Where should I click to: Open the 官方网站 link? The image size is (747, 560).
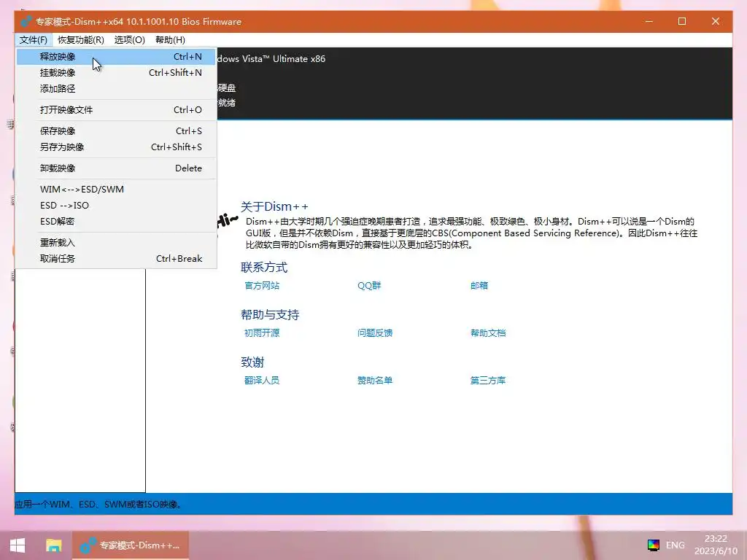tap(262, 286)
